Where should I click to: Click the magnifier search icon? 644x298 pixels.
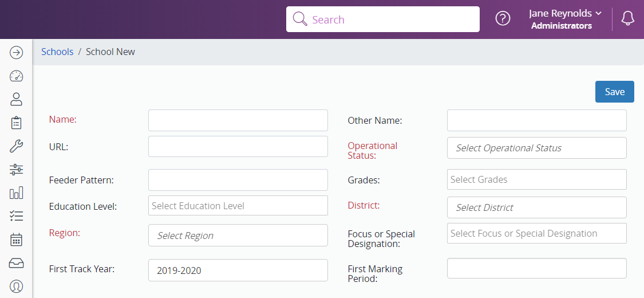pos(300,19)
